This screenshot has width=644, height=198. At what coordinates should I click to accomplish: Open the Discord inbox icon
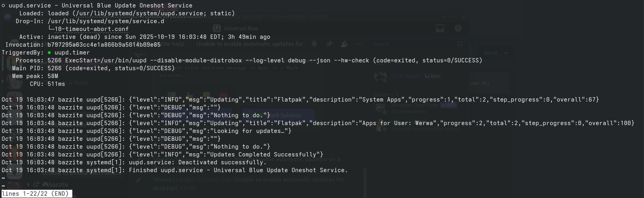coord(440,28)
